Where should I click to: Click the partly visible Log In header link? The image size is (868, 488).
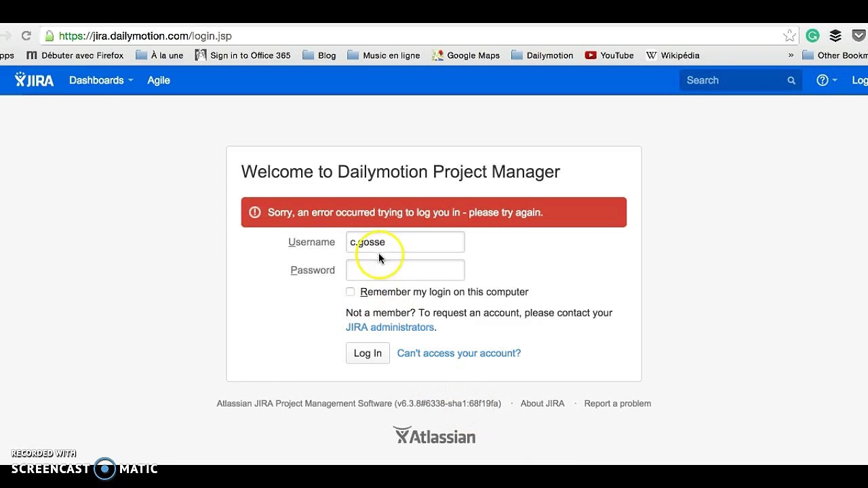[860, 80]
